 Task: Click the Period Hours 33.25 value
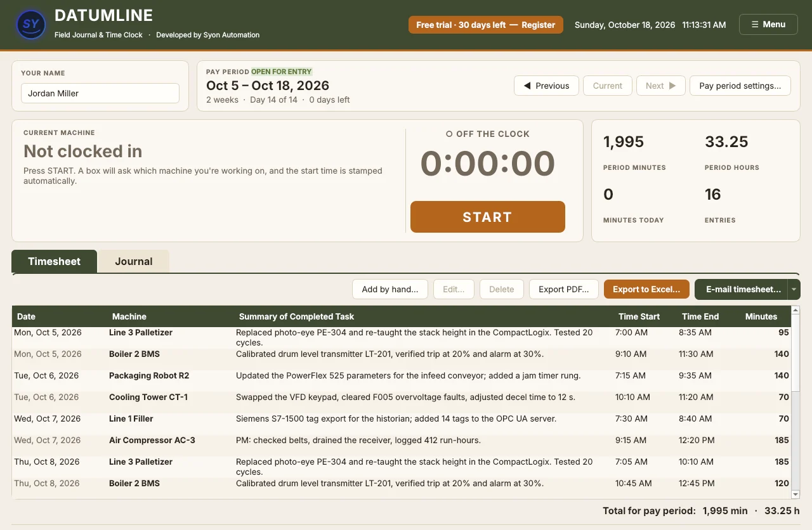726,142
